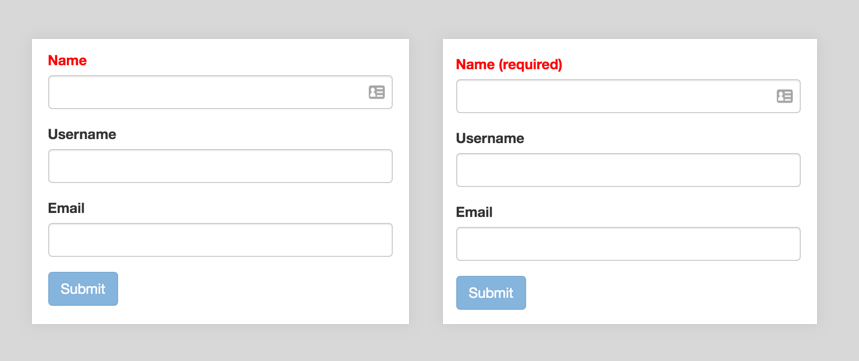Focus the Name (required) input in the right form
The width and height of the screenshot is (859, 361).
tap(628, 96)
